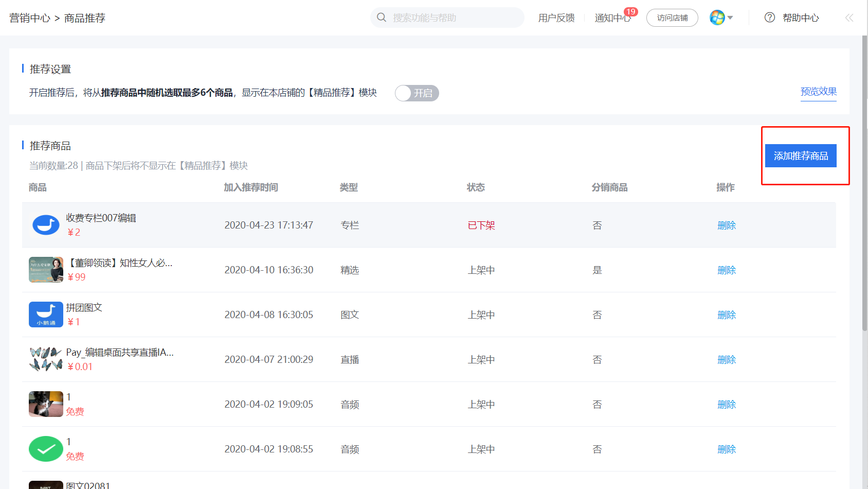Click type cell 精选
Image resolution: width=868 pixels, height=489 pixels.
pyautogui.click(x=350, y=270)
